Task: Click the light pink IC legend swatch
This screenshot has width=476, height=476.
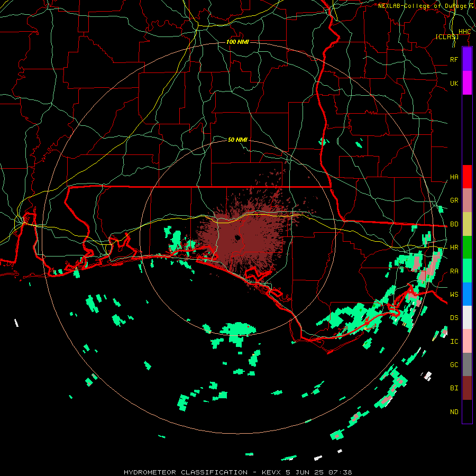Action: coord(467,341)
